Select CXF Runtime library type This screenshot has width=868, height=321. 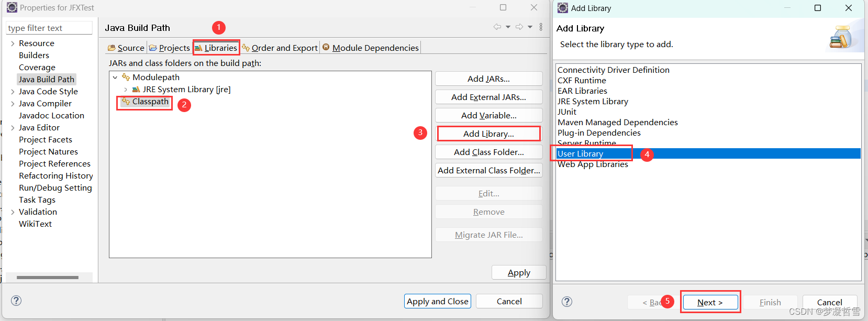(x=582, y=80)
